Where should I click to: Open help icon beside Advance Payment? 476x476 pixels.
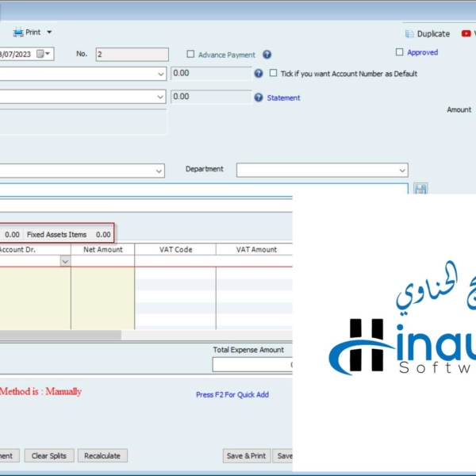(x=267, y=55)
